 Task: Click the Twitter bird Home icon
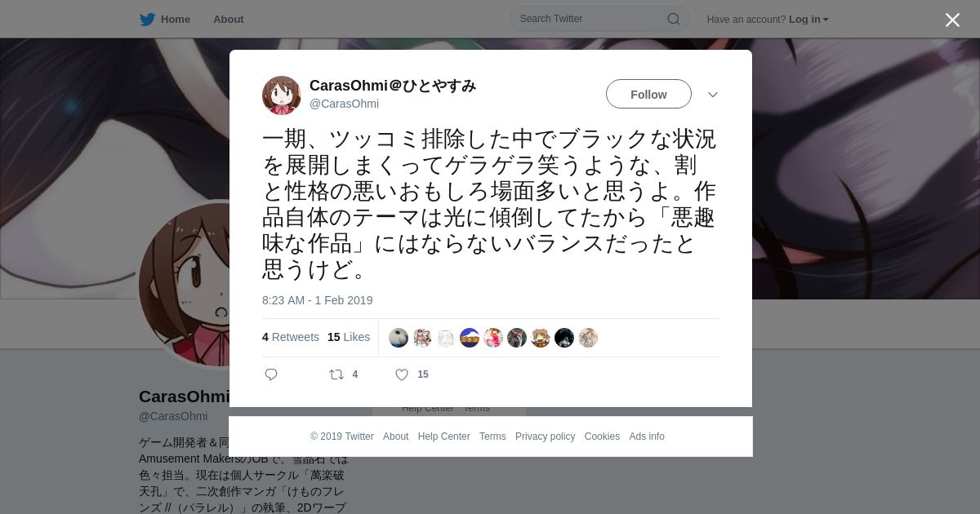[x=147, y=20]
